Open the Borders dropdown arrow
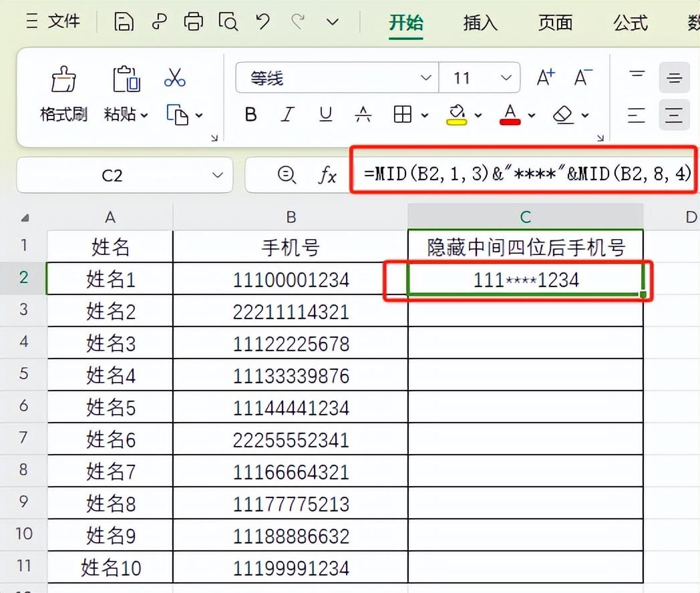Viewport: 700px width, 593px height. pos(425,116)
